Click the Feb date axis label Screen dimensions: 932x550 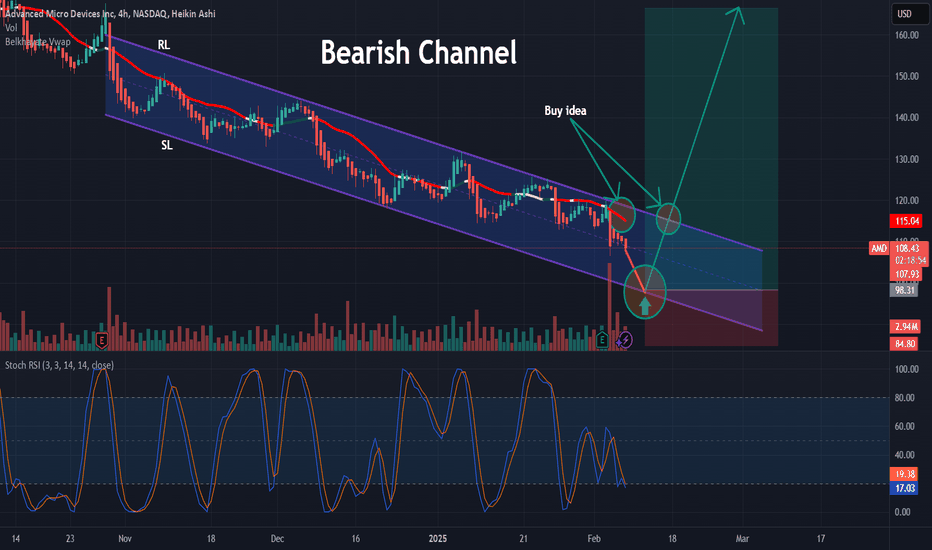click(x=594, y=539)
